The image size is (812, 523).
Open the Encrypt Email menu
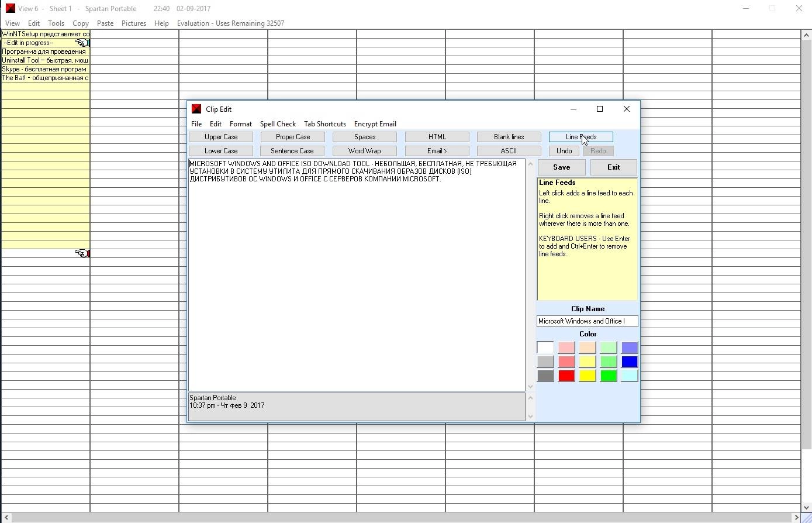click(375, 124)
